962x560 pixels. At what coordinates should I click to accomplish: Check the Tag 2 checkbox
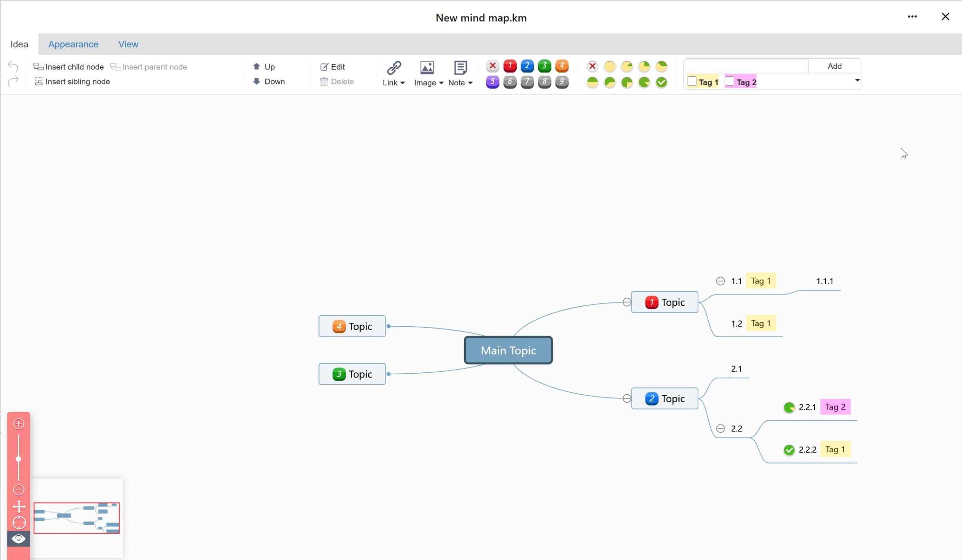[x=729, y=81]
